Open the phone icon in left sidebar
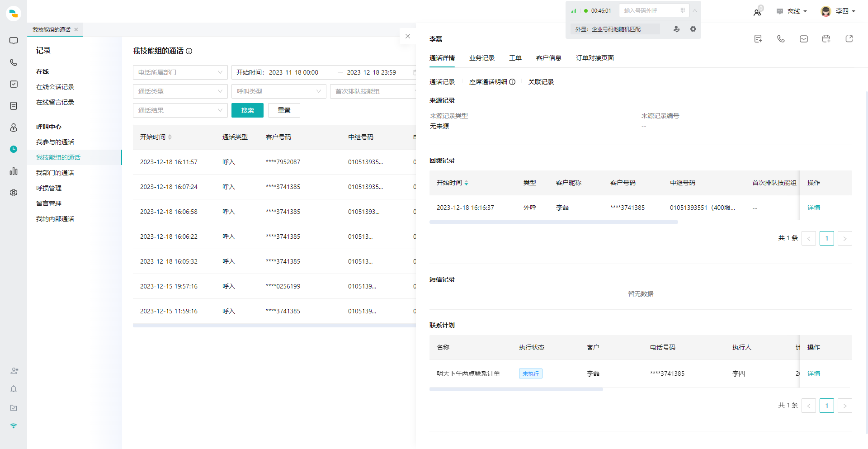868x449 pixels. coord(14,62)
